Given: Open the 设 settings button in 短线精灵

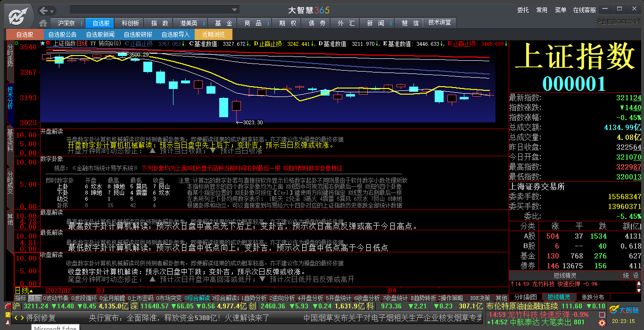Looking at the screenshot, I should point(636,275).
